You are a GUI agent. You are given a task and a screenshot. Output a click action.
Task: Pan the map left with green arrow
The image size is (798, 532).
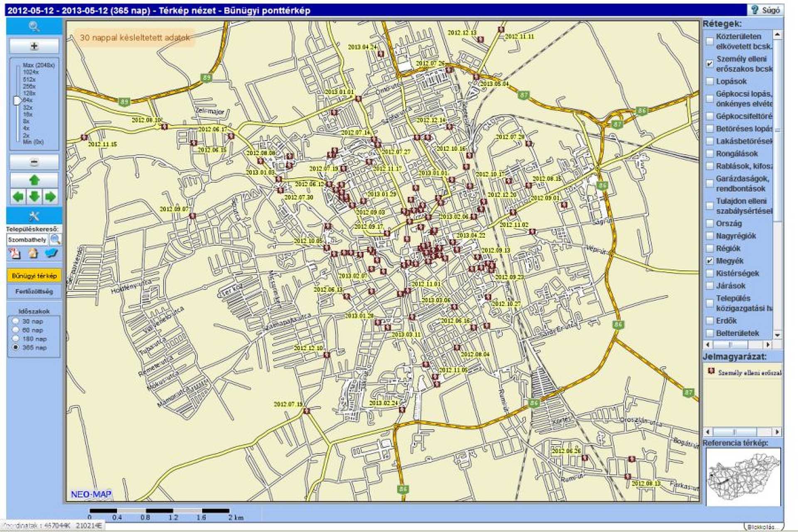point(18,197)
